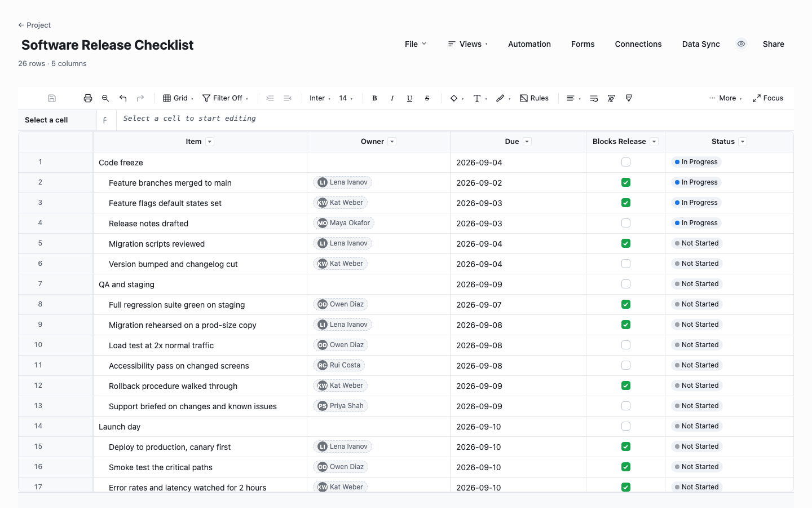
Task: Enter Focus mode
Action: [x=767, y=98]
